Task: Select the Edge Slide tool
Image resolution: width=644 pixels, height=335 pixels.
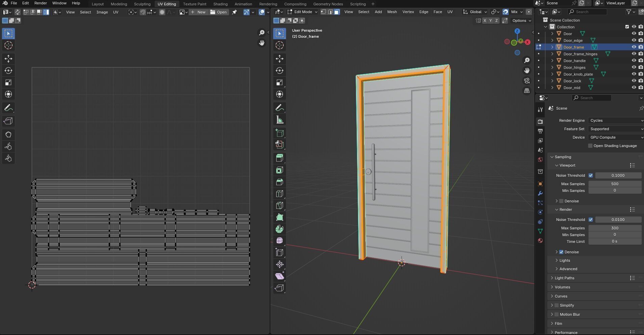Action: (x=279, y=252)
